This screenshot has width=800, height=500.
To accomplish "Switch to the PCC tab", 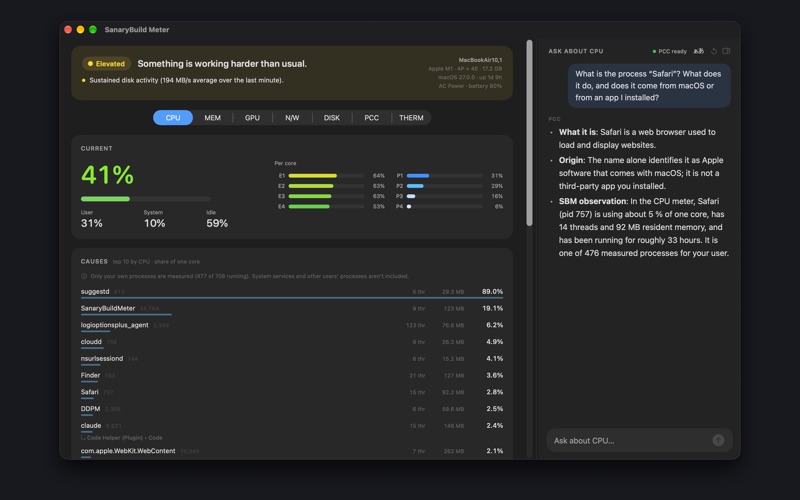I will (371, 117).
